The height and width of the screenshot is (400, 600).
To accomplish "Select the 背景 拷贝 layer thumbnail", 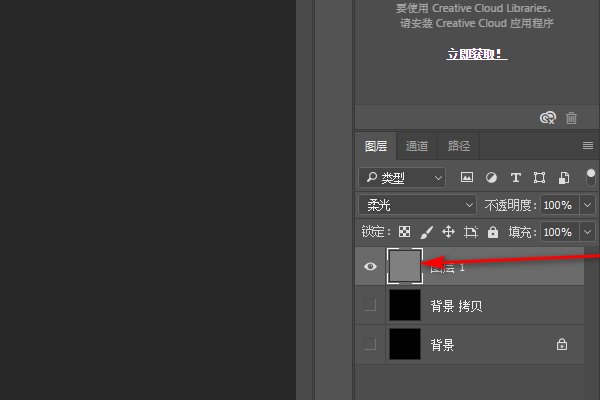I will click(405, 305).
